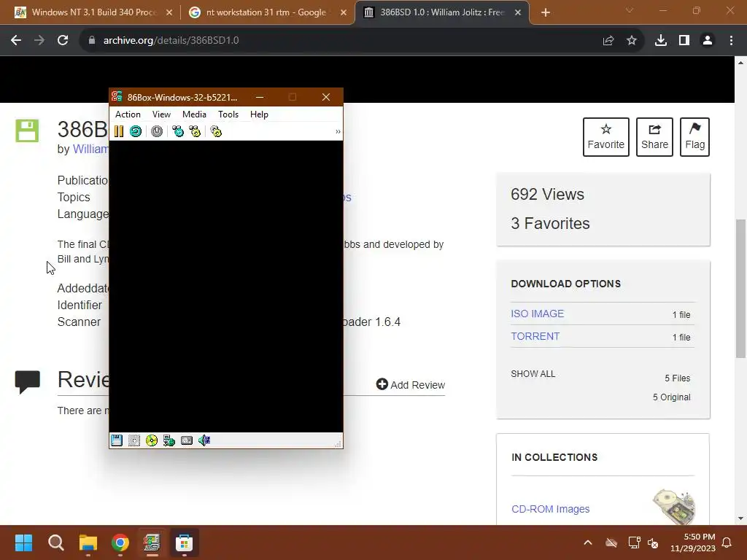The image size is (747, 560).
Task: Open the View menu in 86Box
Action: click(x=161, y=114)
